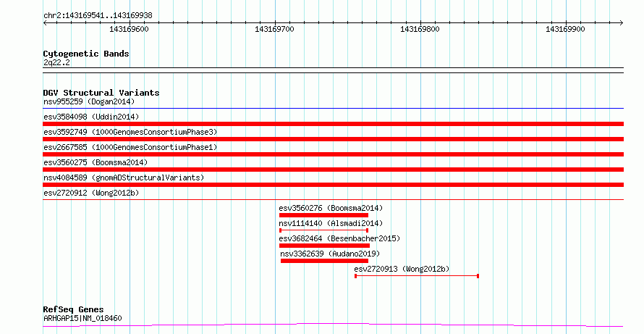Click the red bar under esv2667585
This screenshot has height=334, width=644.
click(333, 154)
